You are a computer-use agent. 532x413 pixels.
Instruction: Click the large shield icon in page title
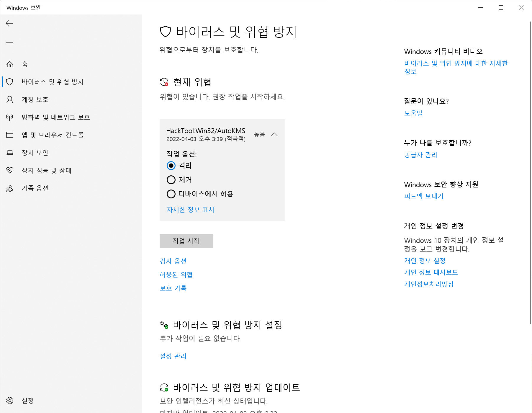click(165, 32)
